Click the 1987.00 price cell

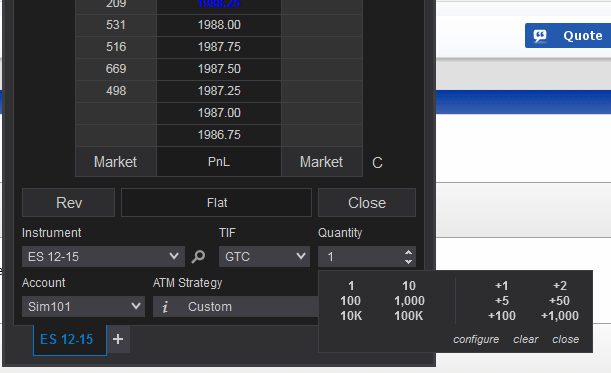coord(219,113)
